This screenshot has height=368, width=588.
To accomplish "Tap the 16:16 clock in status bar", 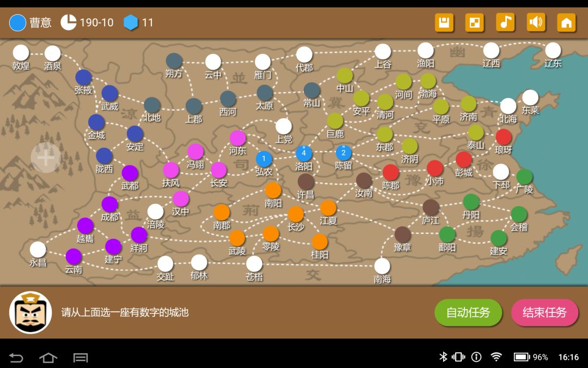I will coord(568,357).
